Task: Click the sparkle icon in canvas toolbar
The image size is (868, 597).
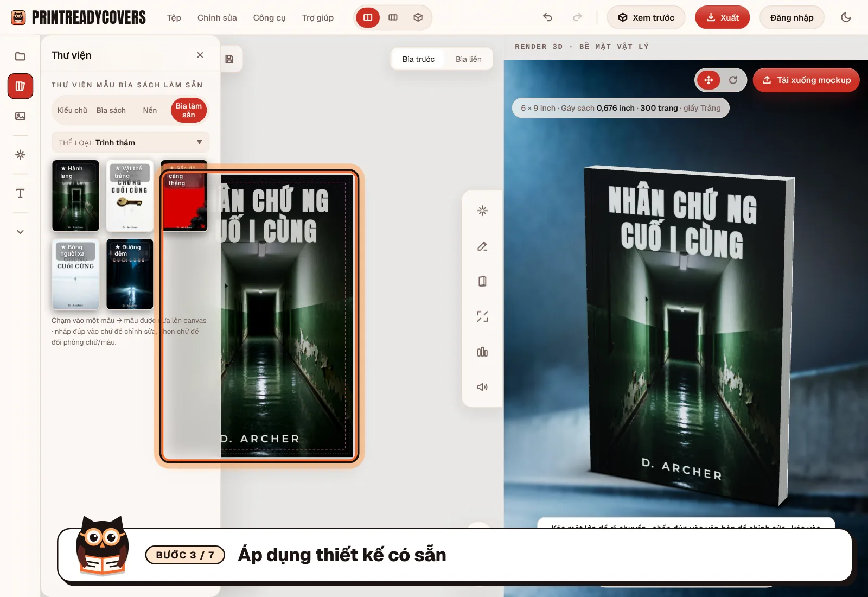Action: [x=482, y=211]
